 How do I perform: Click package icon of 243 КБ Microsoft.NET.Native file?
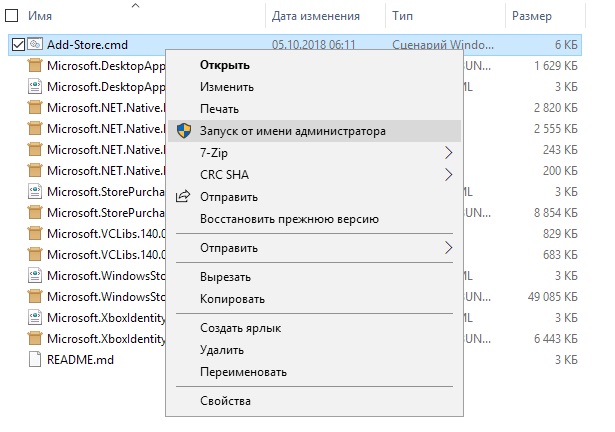pos(35,149)
